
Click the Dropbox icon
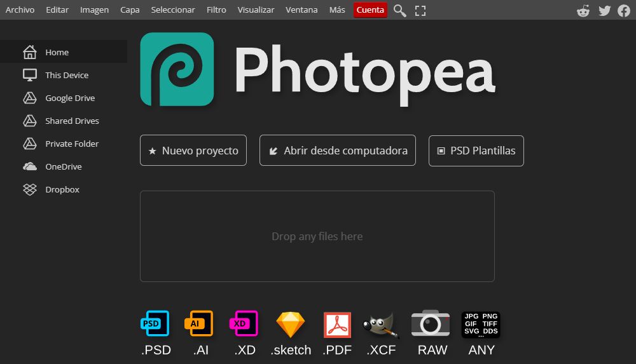30,189
